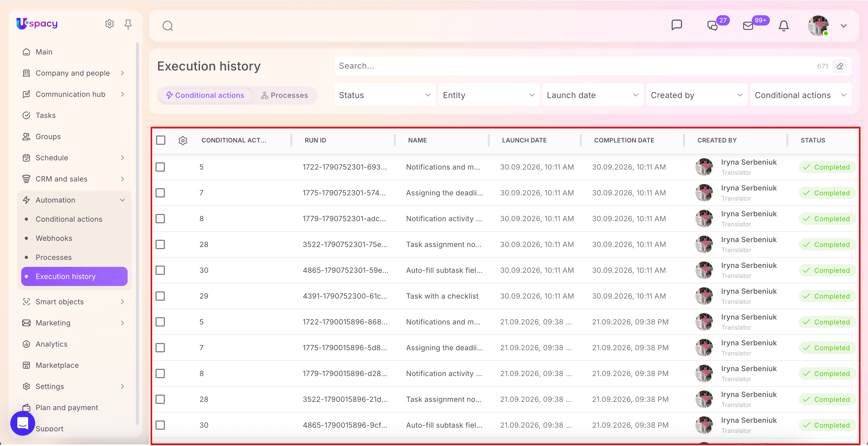
Task: Clear filters with eraser icon
Action: [x=840, y=66]
